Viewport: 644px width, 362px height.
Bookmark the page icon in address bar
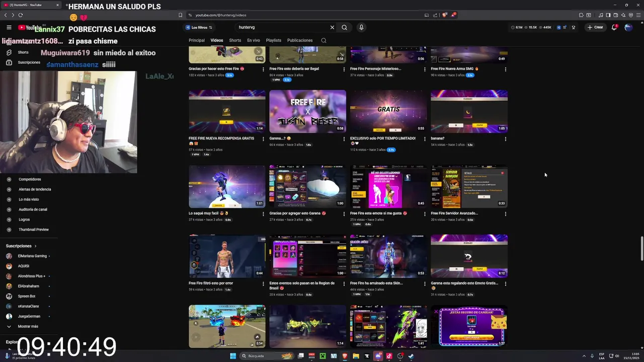tap(180, 15)
